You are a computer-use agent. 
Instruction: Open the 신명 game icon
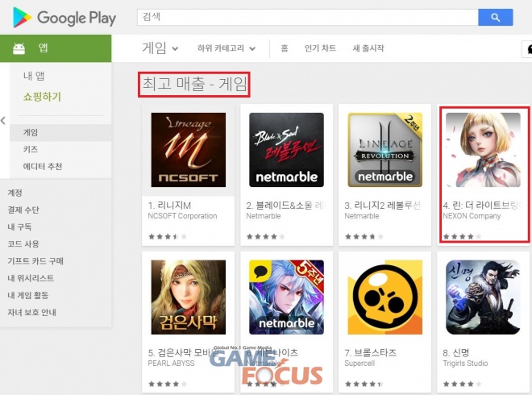pos(483,297)
